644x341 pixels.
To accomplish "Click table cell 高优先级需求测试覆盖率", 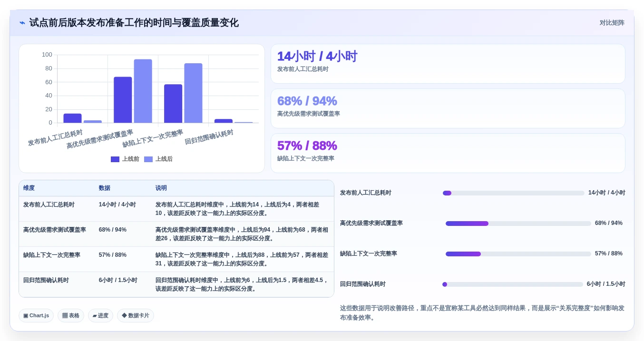I will (x=55, y=230).
